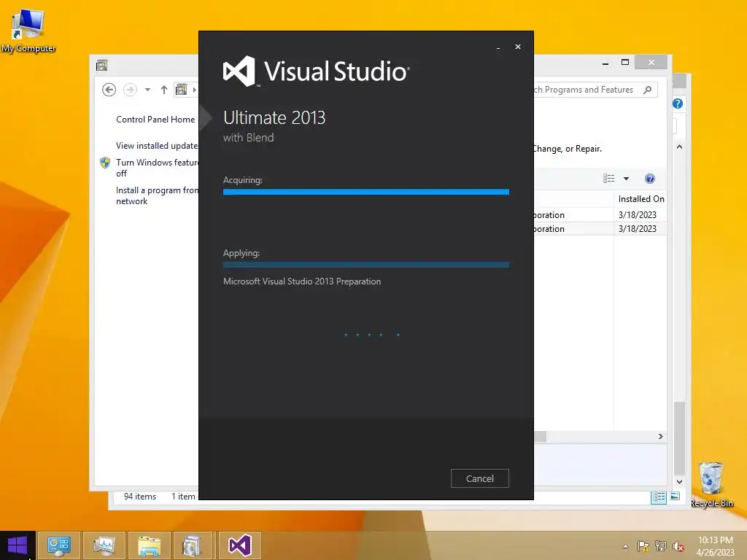Click the Applying progress bar

[x=366, y=265]
